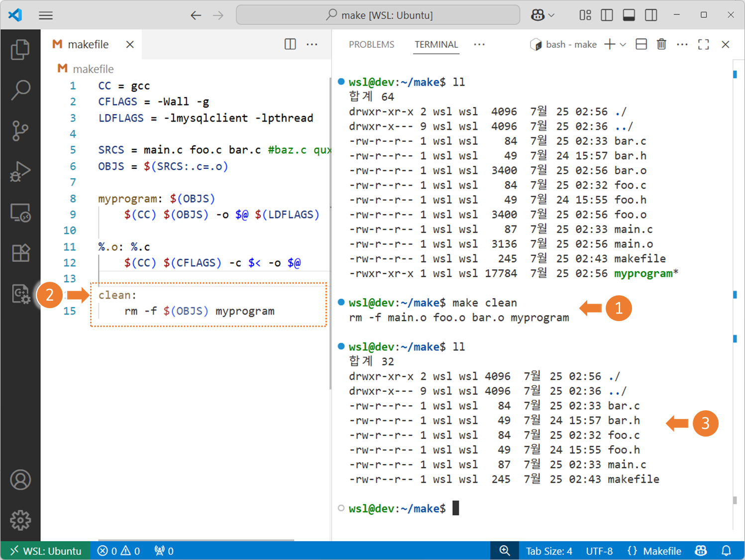745x560 pixels.
Task: Toggle the primary side bar
Action: [607, 15]
